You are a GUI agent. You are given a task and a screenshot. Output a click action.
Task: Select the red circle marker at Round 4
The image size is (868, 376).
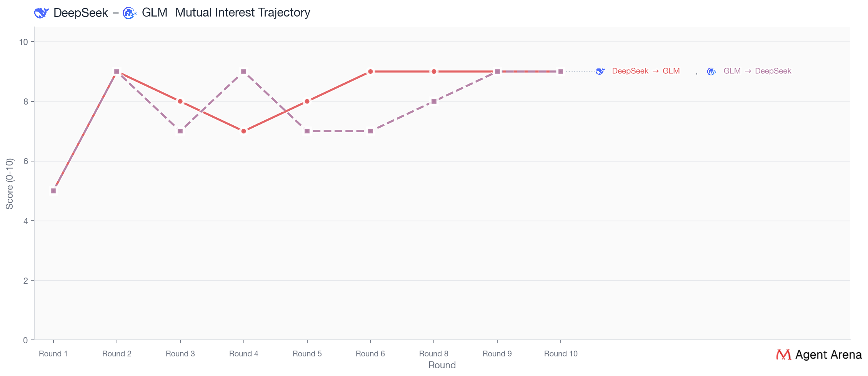pyautogui.click(x=244, y=131)
